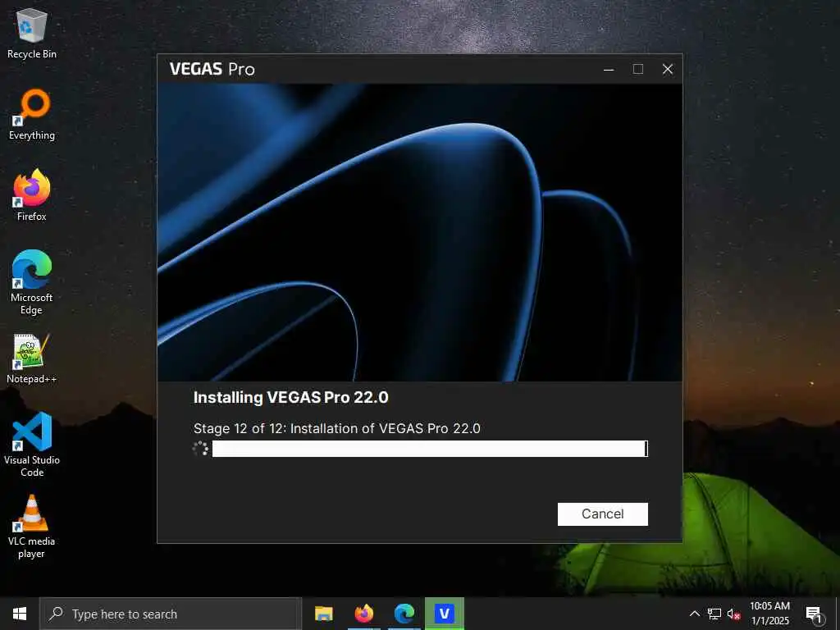Click the Installing VEGAS Pro 22.0 heading

click(x=291, y=398)
